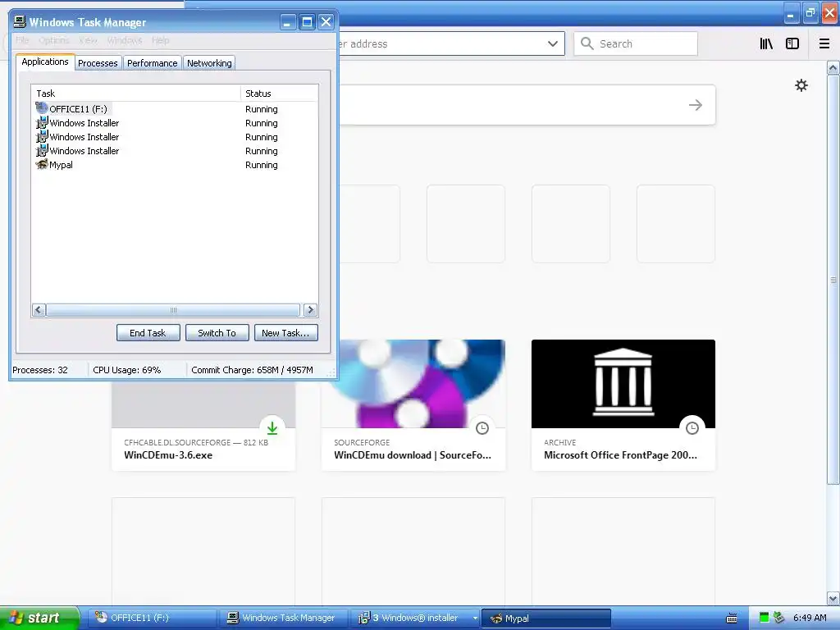Open OFFICE11 (F:) from the taskbar
Screen dimensions: 840x630
pos(152,618)
